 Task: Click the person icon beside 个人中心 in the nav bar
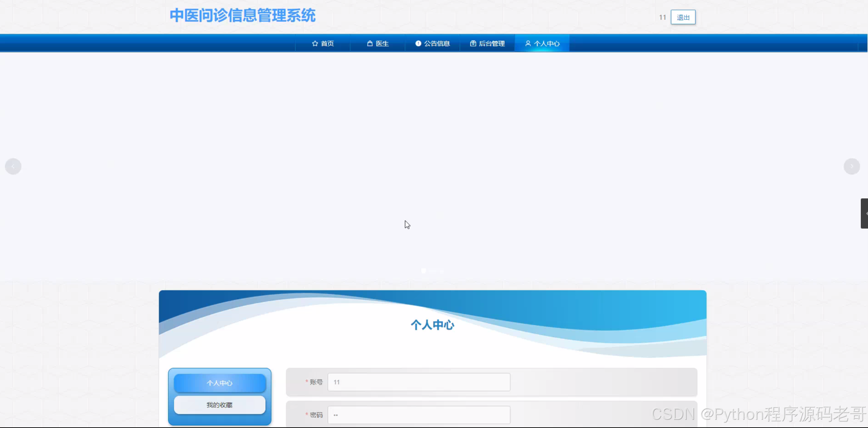528,44
